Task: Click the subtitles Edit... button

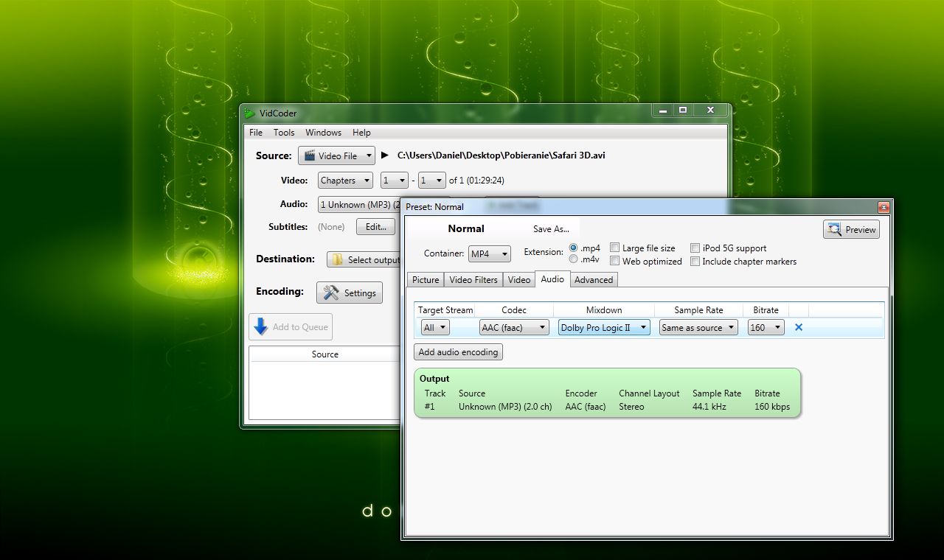Action: 375,227
